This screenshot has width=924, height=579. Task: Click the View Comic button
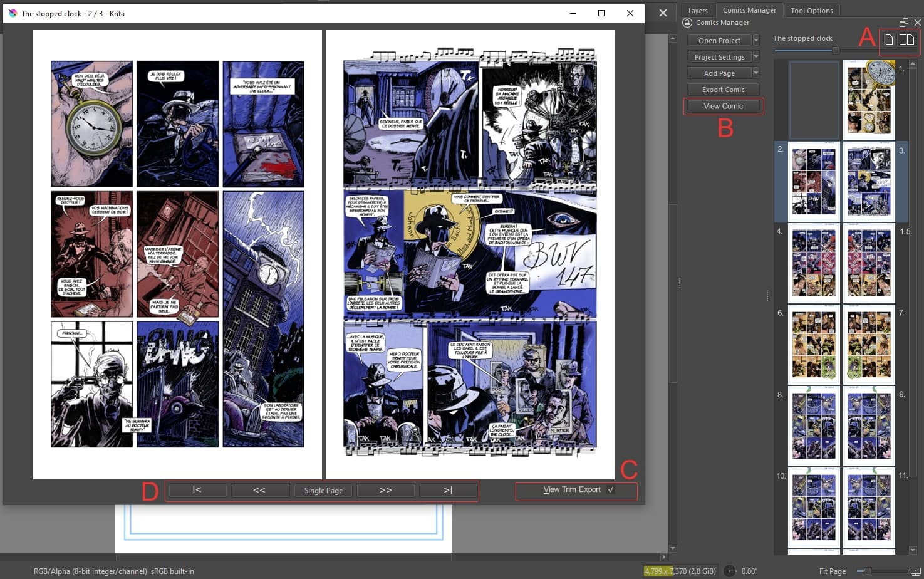coord(724,107)
